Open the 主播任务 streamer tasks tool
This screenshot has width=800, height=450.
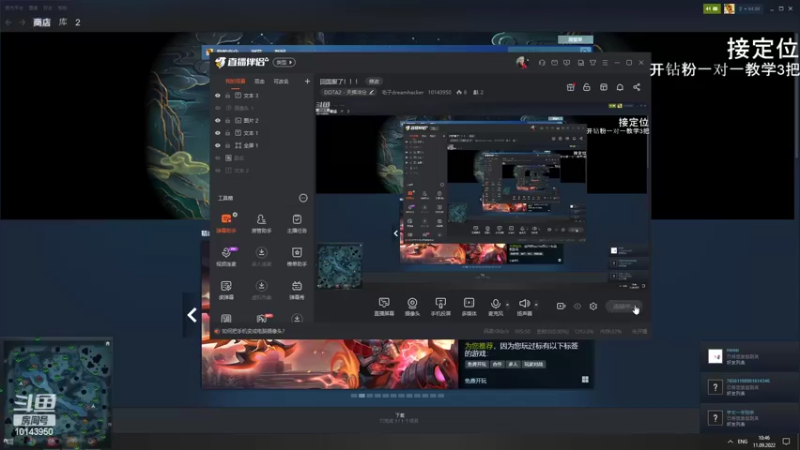click(296, 223)
